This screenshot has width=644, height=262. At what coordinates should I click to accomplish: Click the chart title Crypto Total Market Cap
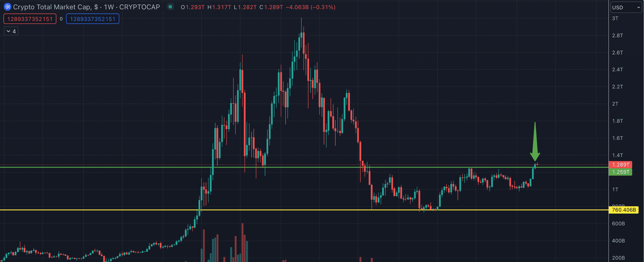tap(52, 7)
